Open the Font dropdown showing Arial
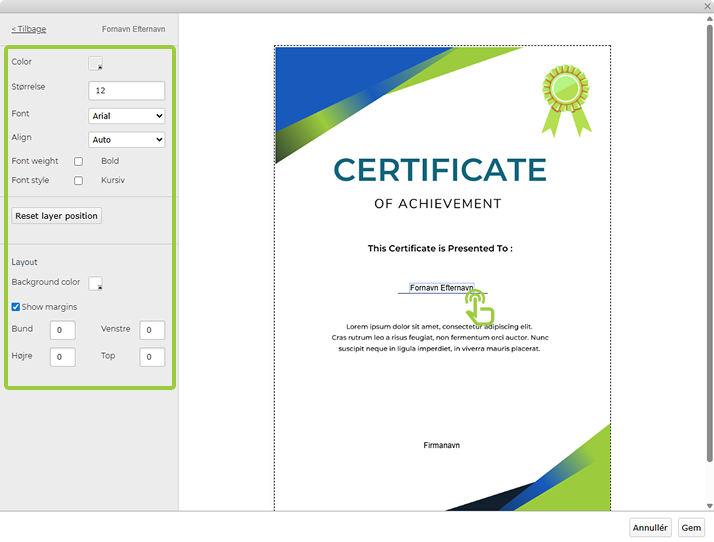Image resolution: width=714 pixels, height=542 pixels. pyautogui.click(x=127, y=116)
